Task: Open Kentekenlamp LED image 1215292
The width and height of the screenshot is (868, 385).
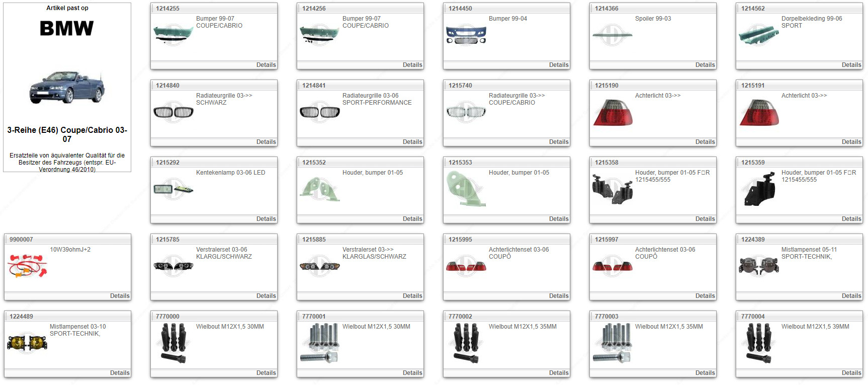Action: point(173,189)
